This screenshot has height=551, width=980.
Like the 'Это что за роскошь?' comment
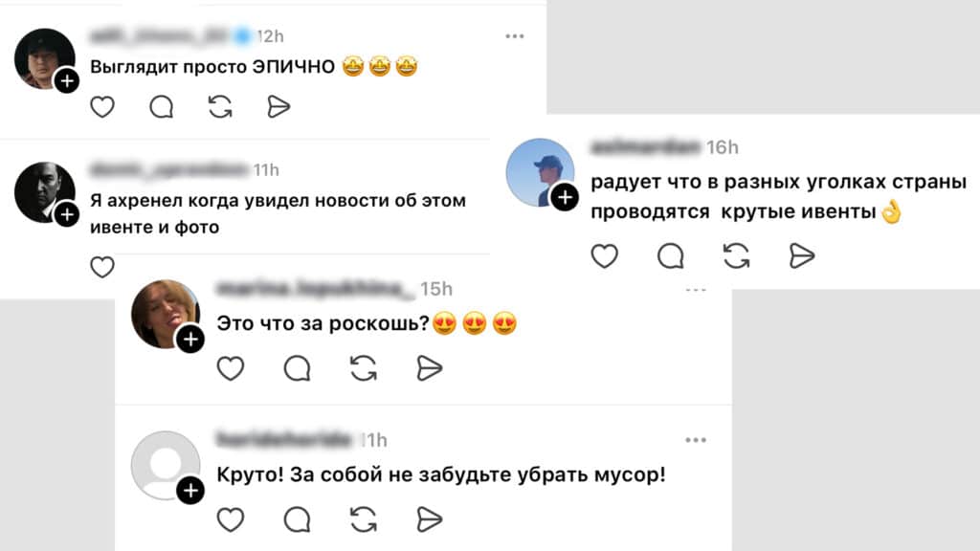coord(230,368)
